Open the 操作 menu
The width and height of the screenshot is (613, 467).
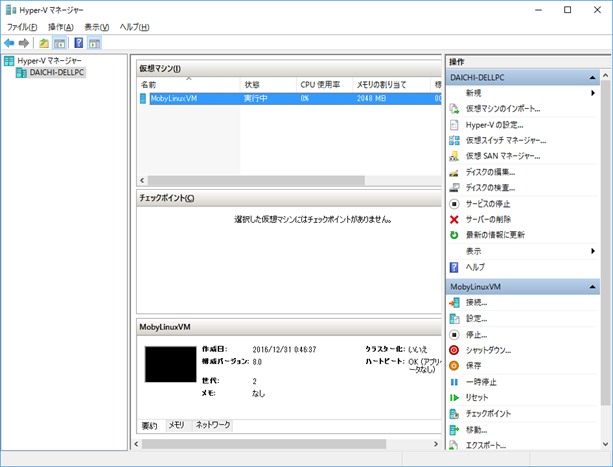pyautogui.click(x=61, y=27)
